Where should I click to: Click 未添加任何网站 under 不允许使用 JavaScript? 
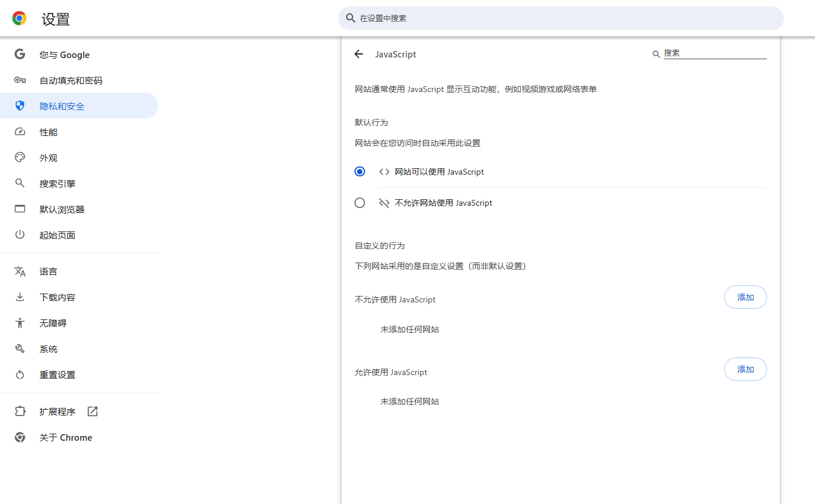[410, 329]
